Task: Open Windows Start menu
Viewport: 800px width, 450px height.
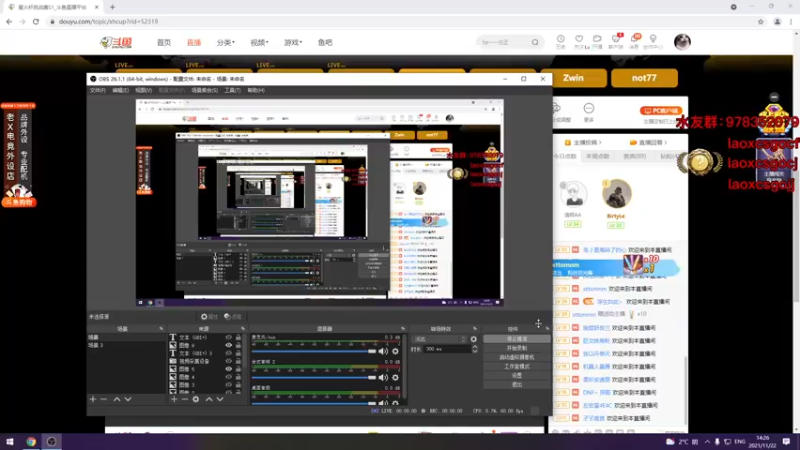Action: [x=10, y=441]
